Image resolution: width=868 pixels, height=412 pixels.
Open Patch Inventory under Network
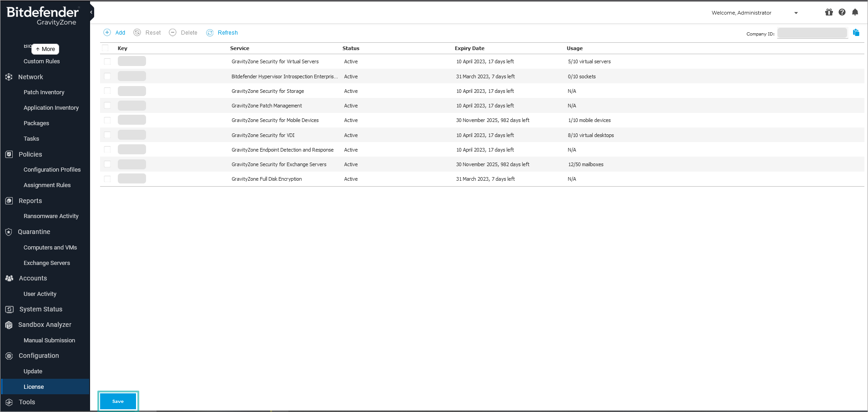click(x=44, y=92)
